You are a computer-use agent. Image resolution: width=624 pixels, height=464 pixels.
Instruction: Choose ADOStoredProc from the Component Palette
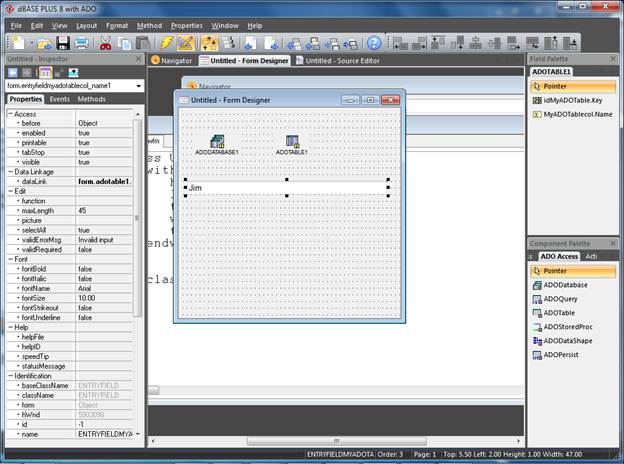(x=573, y=327)
